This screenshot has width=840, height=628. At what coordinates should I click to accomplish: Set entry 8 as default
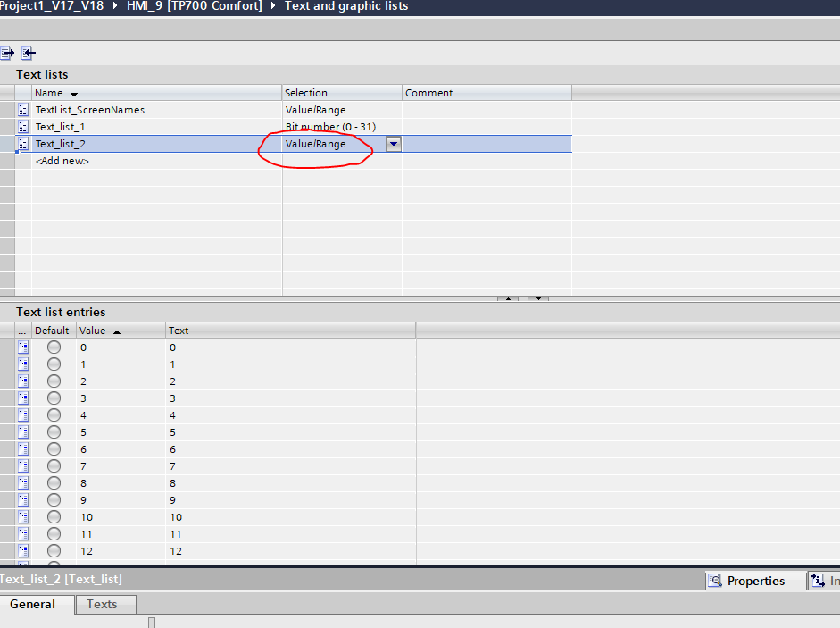click(x=54, y=482)
